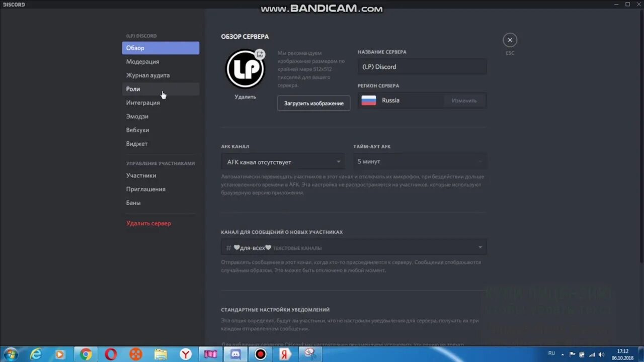The image size is (644, 362).
Task: Open the media player taskbar icon
Action: pyautogui.click(x=60, y=354)
